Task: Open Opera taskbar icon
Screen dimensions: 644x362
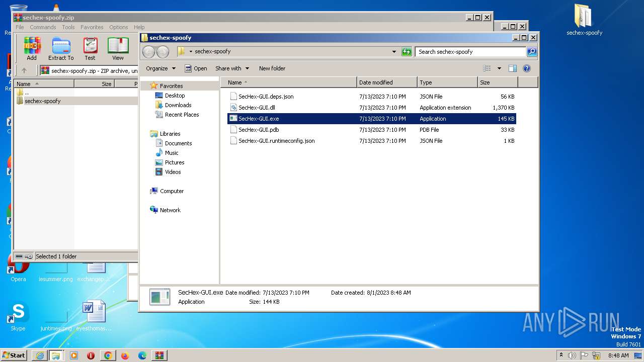Action: pyautogui.click(x=91, y=355)
